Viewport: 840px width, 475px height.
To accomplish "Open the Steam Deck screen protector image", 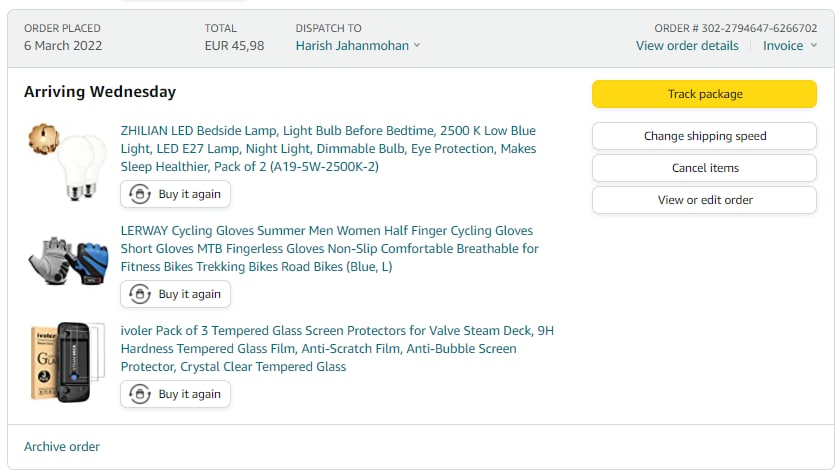I will (x=67, y=361).
